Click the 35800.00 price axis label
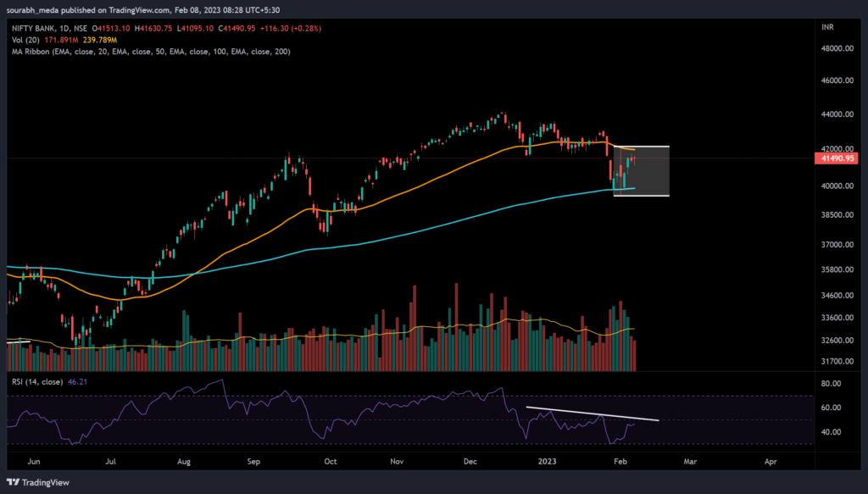The width and height of the screenshot is (868, 494). [x=837, y=270]
